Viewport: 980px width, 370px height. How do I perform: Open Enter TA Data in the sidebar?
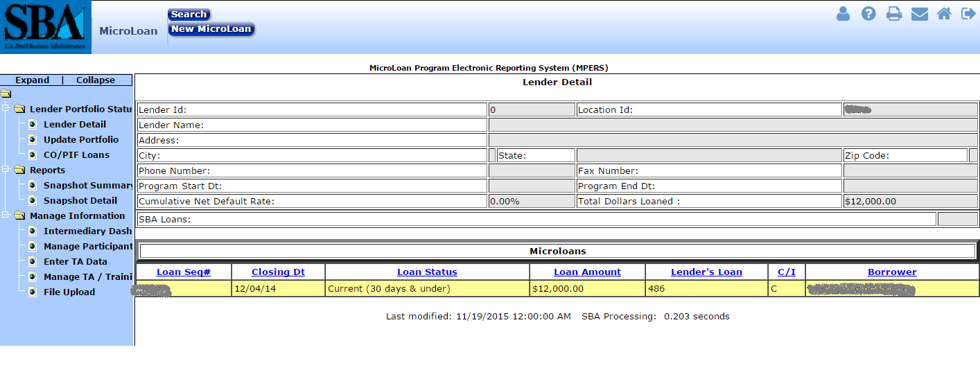76,261
